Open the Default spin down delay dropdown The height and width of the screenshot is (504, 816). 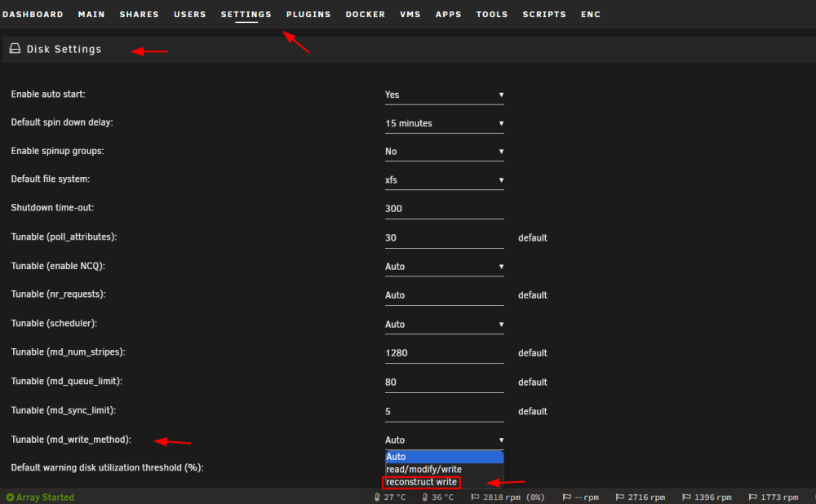click(x=444, y=123)
